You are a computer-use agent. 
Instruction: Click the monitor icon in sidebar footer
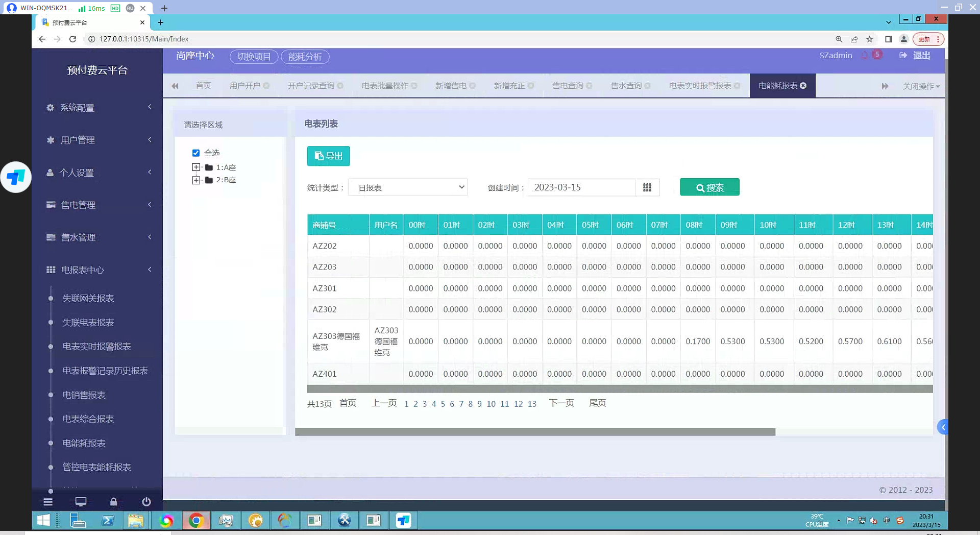click(x=81, y=501)
